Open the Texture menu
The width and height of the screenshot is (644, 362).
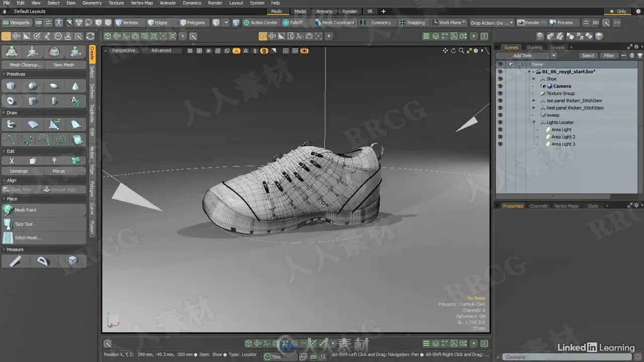pos(116,3)
